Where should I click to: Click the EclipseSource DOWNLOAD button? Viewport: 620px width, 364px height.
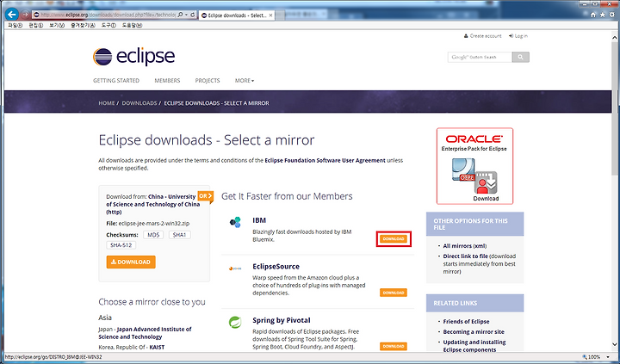(x=394, y=293)
